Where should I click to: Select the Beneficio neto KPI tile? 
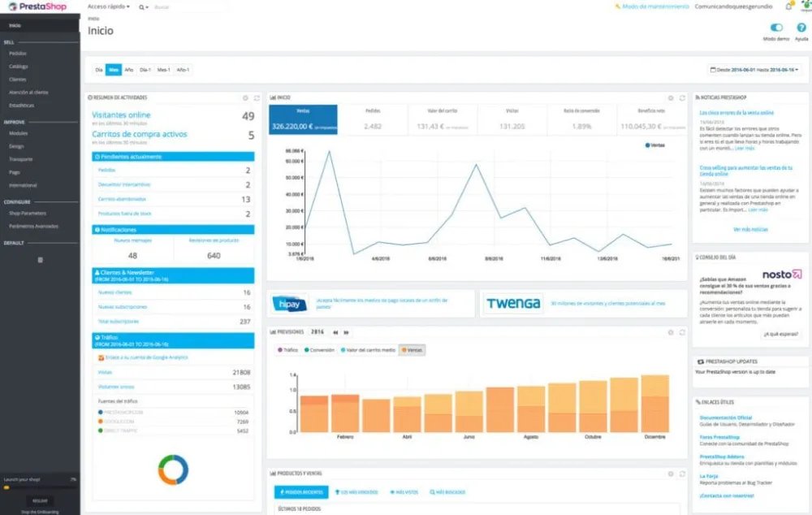point(651,119)
